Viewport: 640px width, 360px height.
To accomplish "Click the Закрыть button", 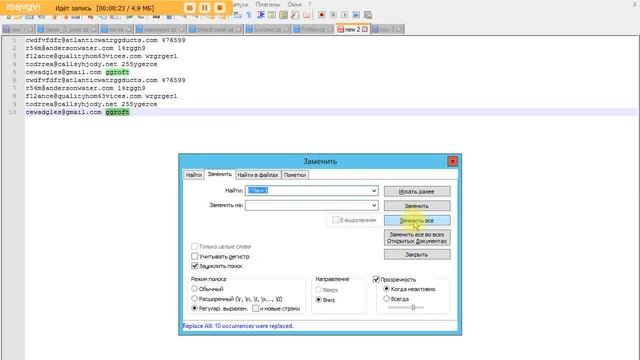I will (417, 254).
